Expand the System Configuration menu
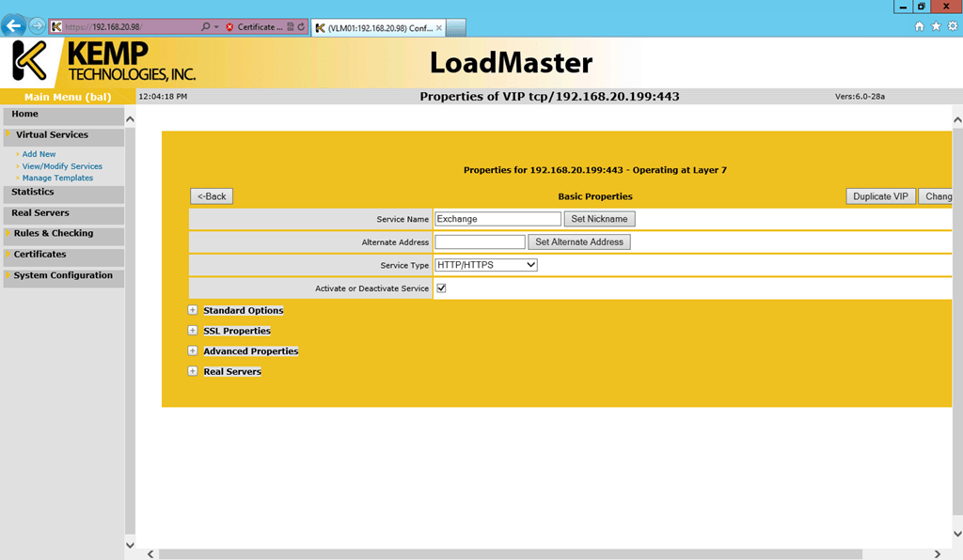The width and height of the screenshot is (963, 560). click(63, 276)
